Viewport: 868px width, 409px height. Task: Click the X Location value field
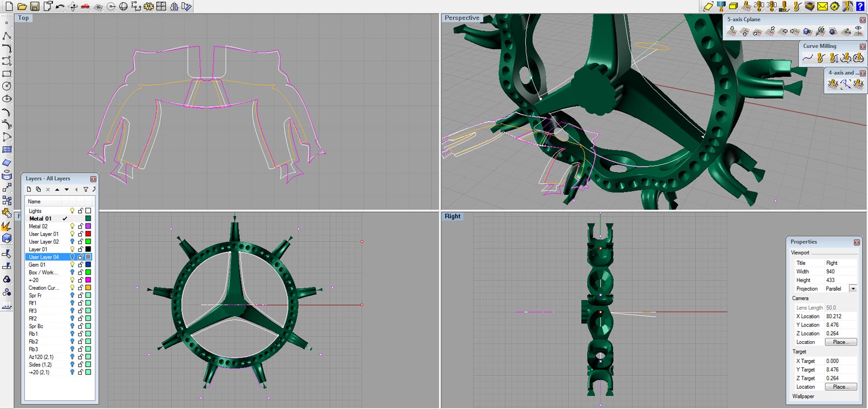click(x=840, y=316)
